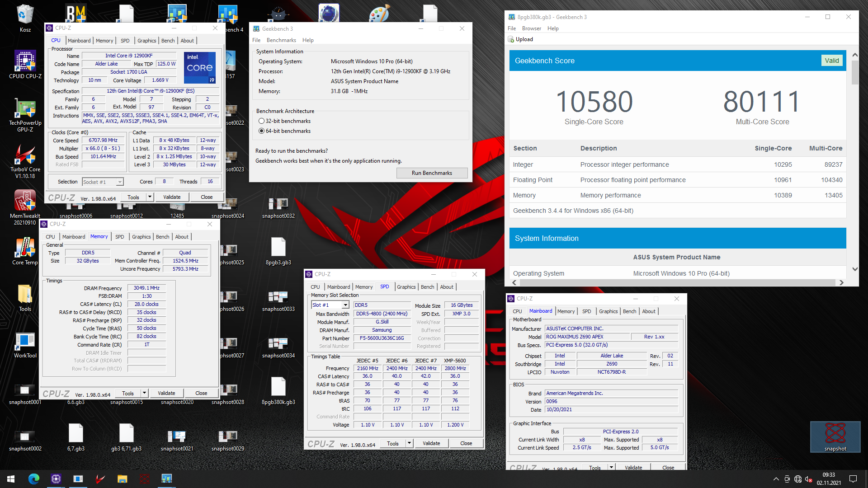Open snaphsot0034 image file

tap(278, 347)
